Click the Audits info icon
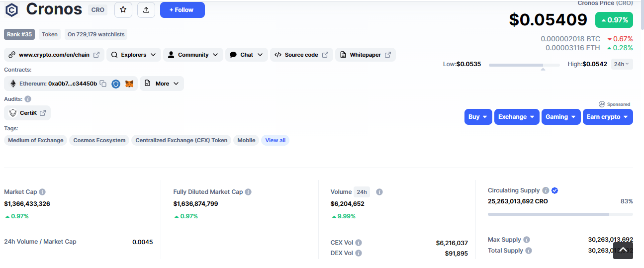Viewport: 644px width, 268px height. click(28, 99)
